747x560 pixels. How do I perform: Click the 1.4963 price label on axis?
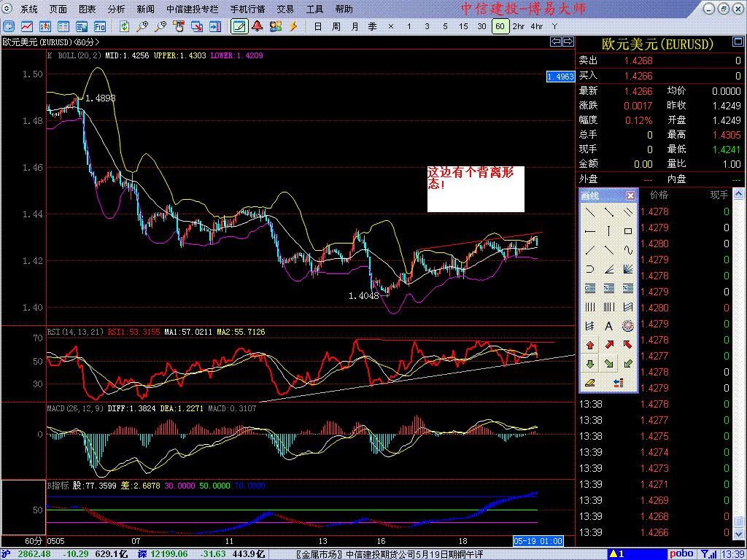click(560, 76)
